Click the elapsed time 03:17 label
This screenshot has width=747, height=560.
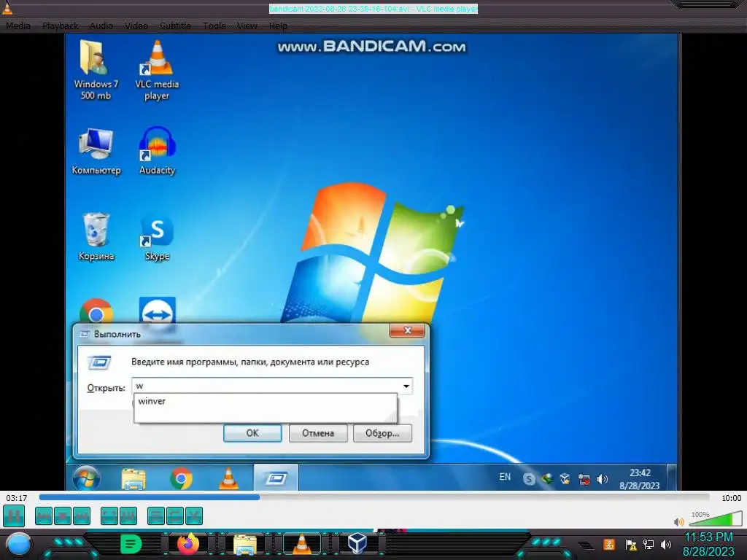[x=17, y=498]
